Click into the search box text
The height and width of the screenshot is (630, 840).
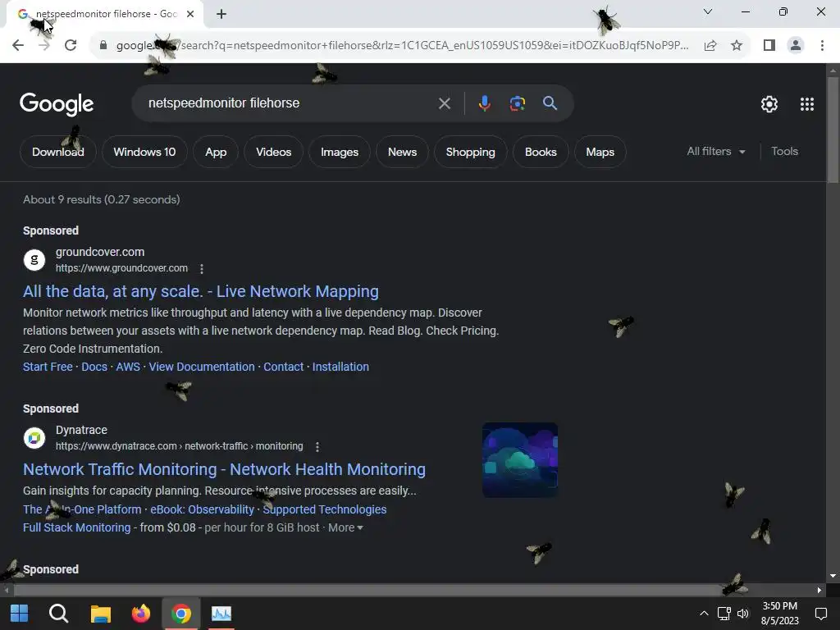tap(224, 103)
